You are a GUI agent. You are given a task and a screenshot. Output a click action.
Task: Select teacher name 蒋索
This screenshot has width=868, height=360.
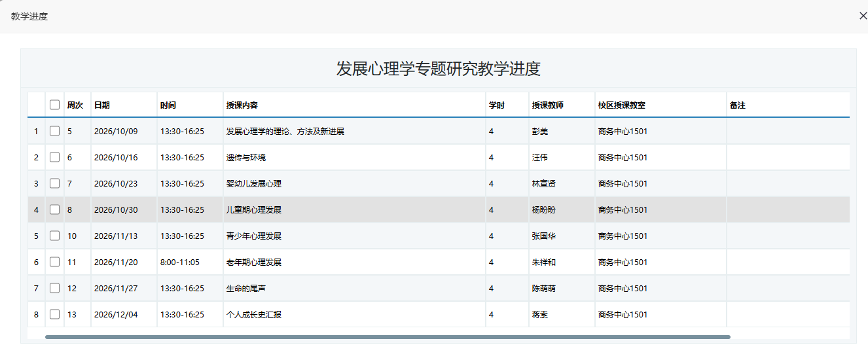click(540, 315)
